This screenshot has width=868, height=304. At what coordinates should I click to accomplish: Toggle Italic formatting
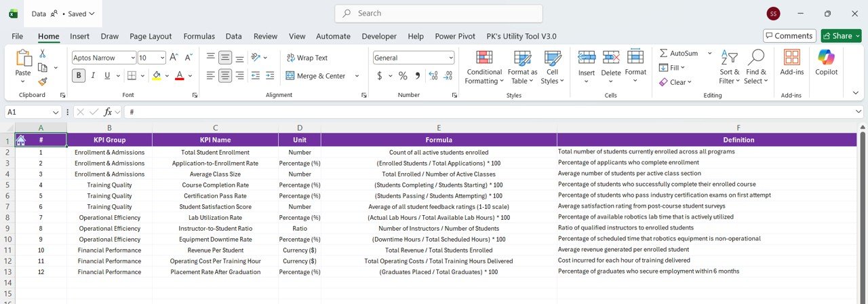click(96, 75)
